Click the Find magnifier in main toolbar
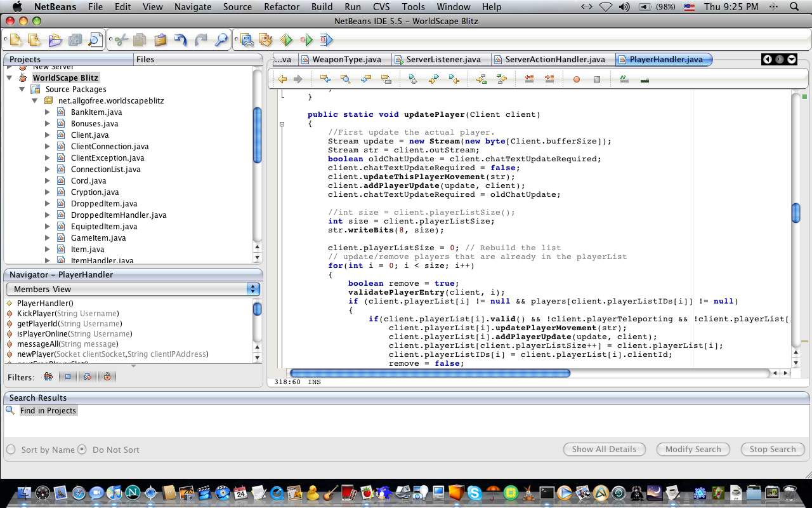This screenshot has height=508, width=812. pyautogui.click(x=221, y=40)
